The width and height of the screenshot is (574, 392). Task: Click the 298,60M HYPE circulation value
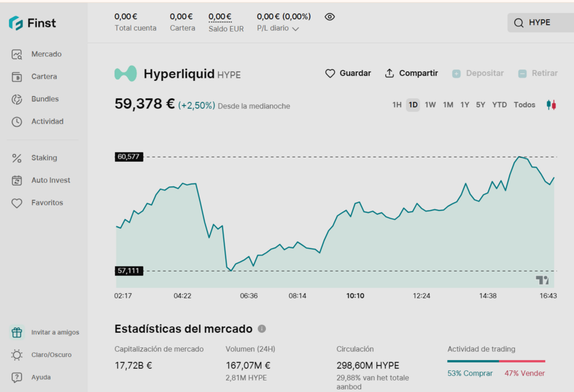pyautogui.click(x=368, y=365)
